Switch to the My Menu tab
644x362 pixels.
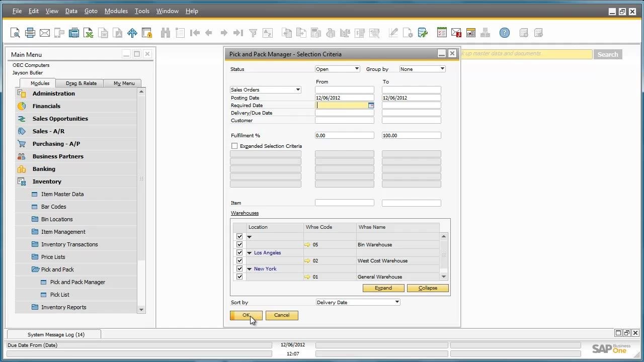point(124,83)
